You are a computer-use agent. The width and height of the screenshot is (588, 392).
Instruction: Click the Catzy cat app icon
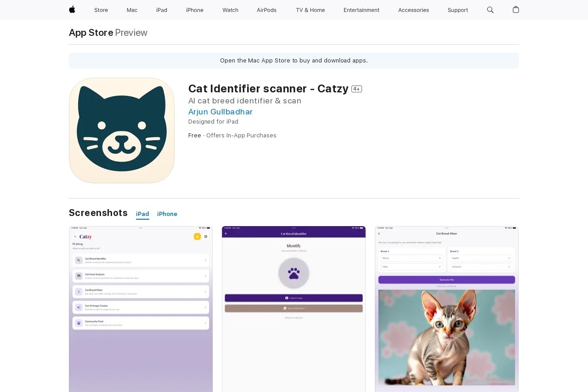pos(122,131)
